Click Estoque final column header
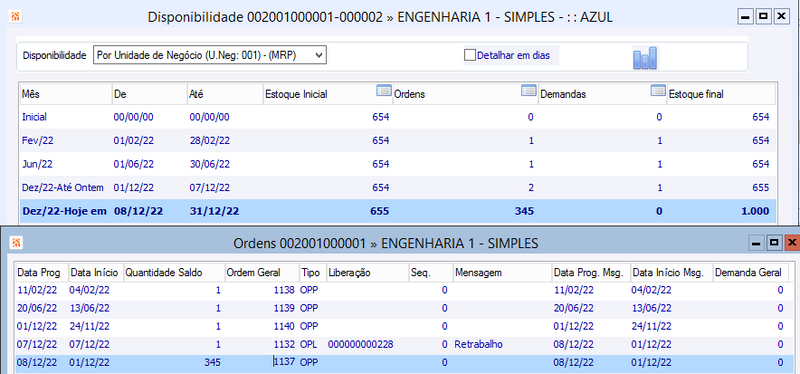Viewport: 800px width, 374px height. click(x=721, y=94)
